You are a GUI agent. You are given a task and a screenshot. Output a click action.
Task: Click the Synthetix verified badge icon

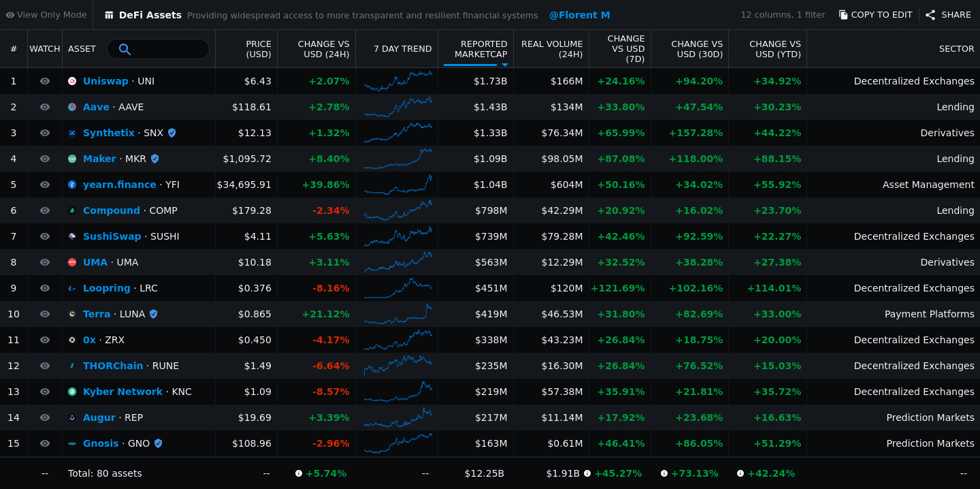coord(171,133)
